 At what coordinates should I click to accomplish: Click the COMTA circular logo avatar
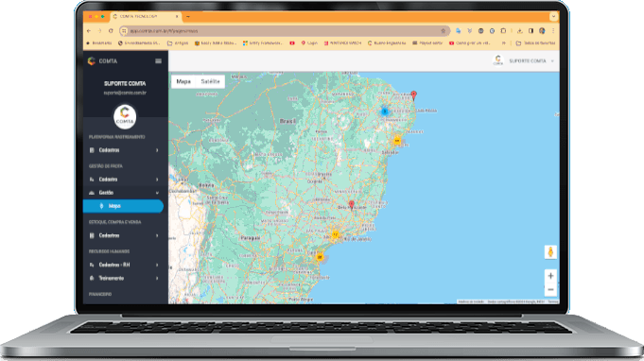point(125,116)
